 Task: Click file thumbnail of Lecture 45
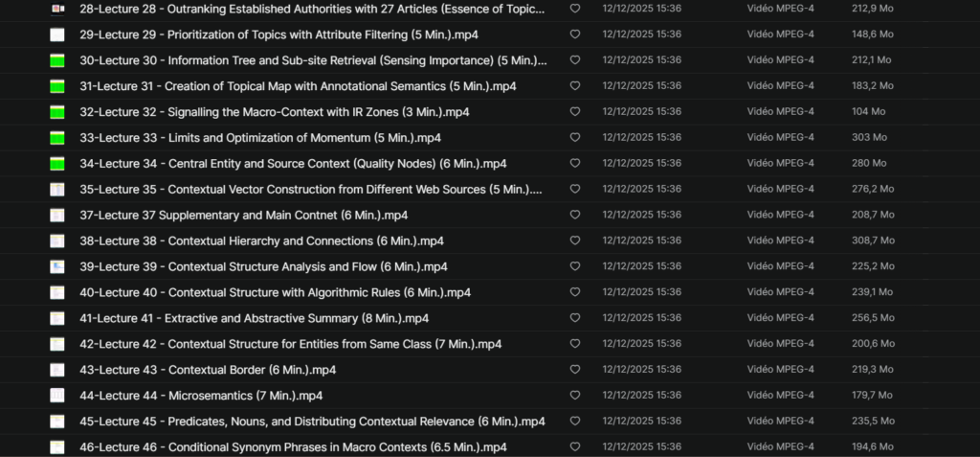(x=57, y=422)
